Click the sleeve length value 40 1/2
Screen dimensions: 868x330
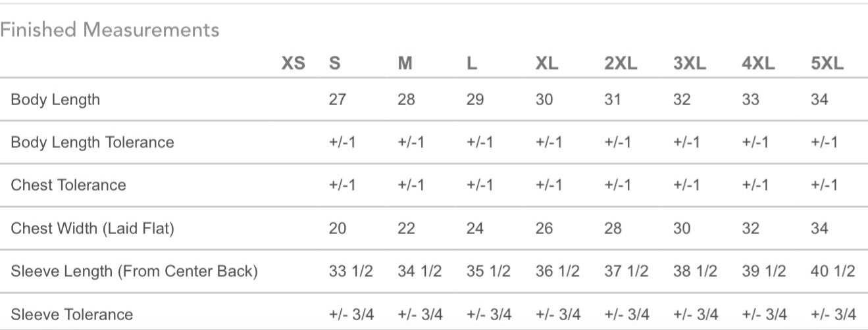pyautogui.click(x=832, y=271)
